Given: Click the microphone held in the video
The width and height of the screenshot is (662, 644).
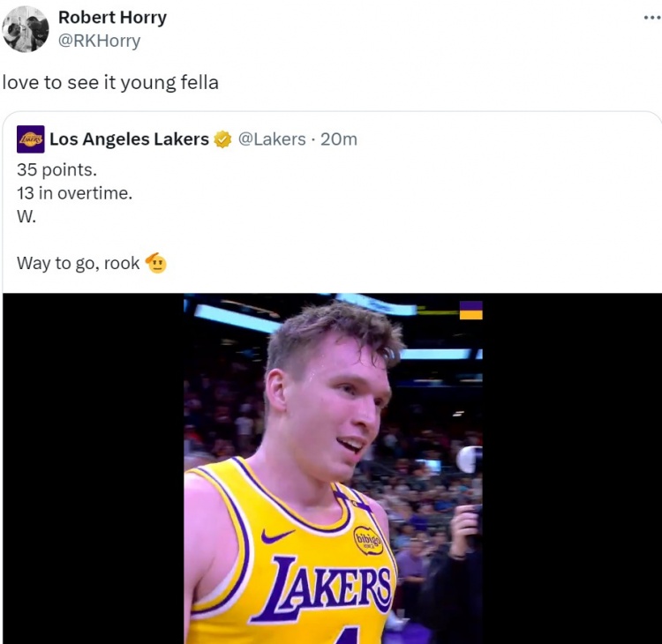Looking at the screenshot, I should pyautogui.click(x=469, y=460).
